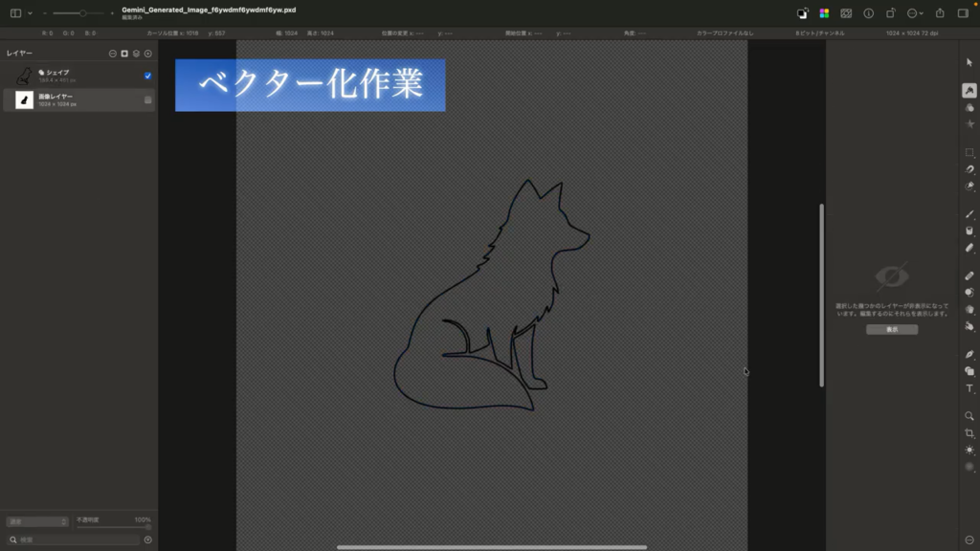Open the colorful Colors palette icon

pyautogui.click(x=824, y=13)
